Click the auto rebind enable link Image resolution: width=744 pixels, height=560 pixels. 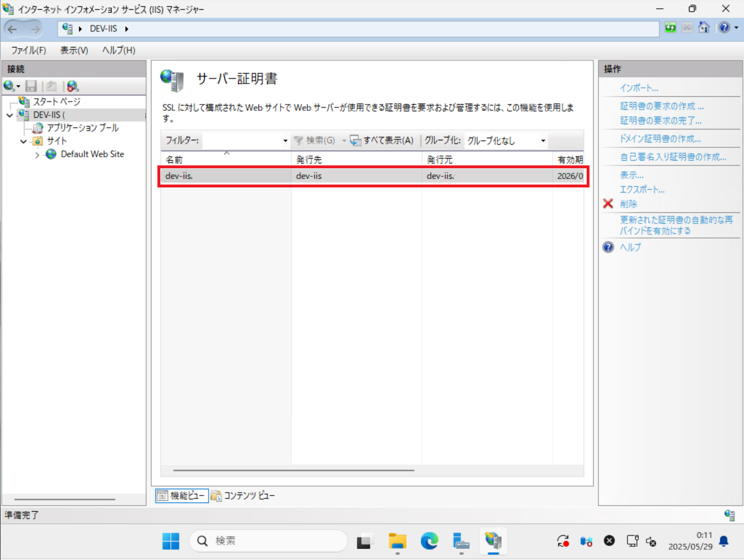point(677,225)
